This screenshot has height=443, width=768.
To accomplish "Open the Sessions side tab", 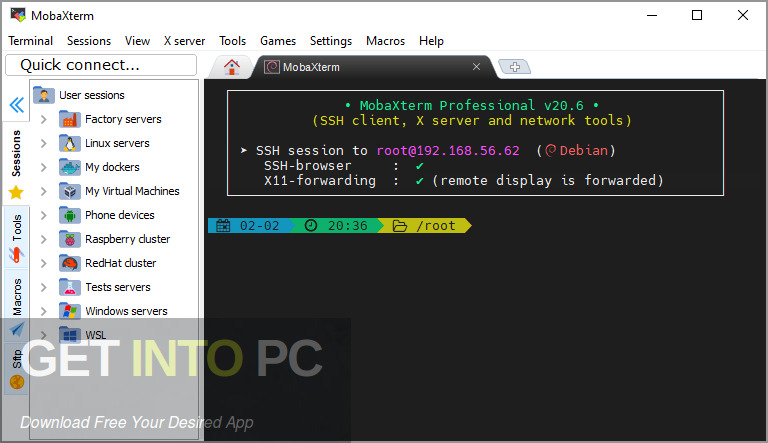I will pyautogui.click(x=16, y=164).
